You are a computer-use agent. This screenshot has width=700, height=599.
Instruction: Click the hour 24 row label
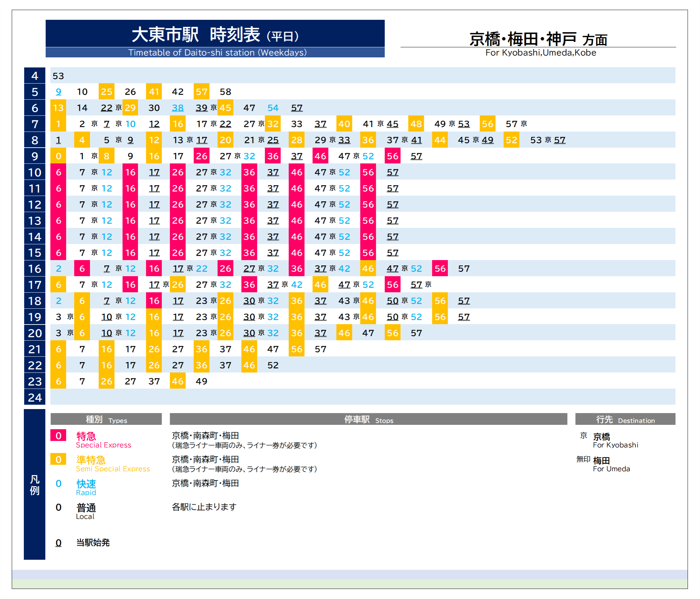click(x=35, y=397)
